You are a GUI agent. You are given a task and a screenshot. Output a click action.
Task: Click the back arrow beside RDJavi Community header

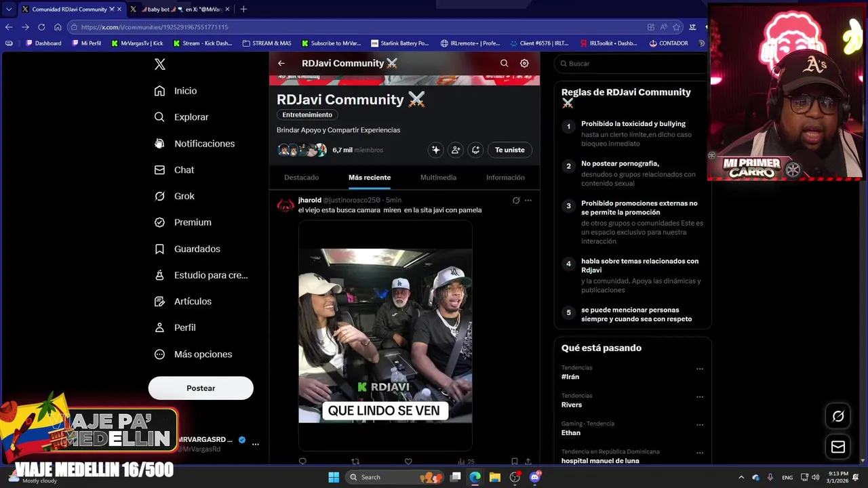(x=281, y=63)
